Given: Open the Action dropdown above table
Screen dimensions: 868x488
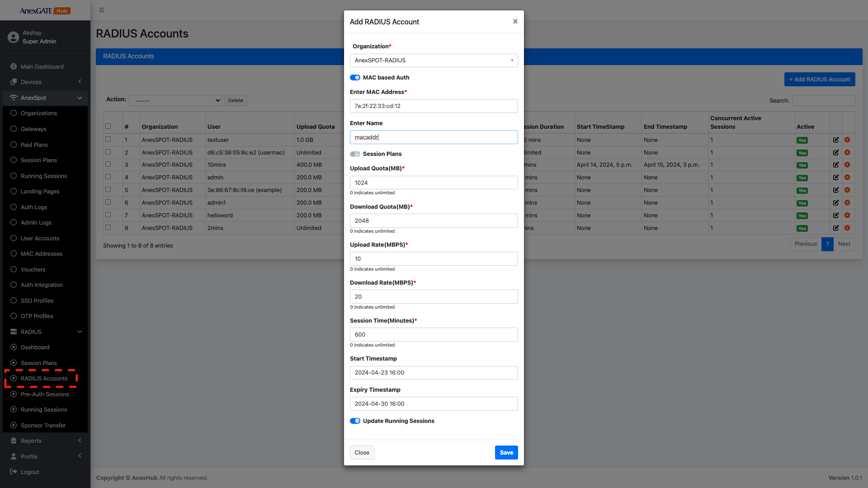Looking at the screenshot, I should click(x=175, y=100).
